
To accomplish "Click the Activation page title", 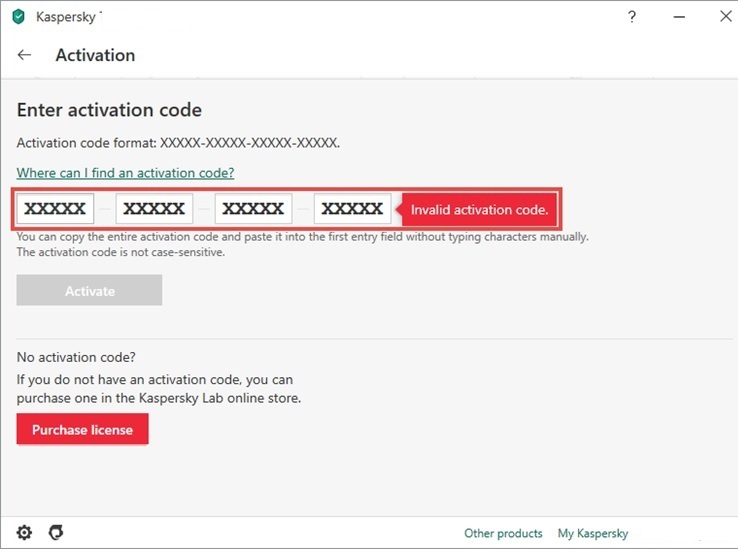I will pyautogui.click(x=95, y=55).
